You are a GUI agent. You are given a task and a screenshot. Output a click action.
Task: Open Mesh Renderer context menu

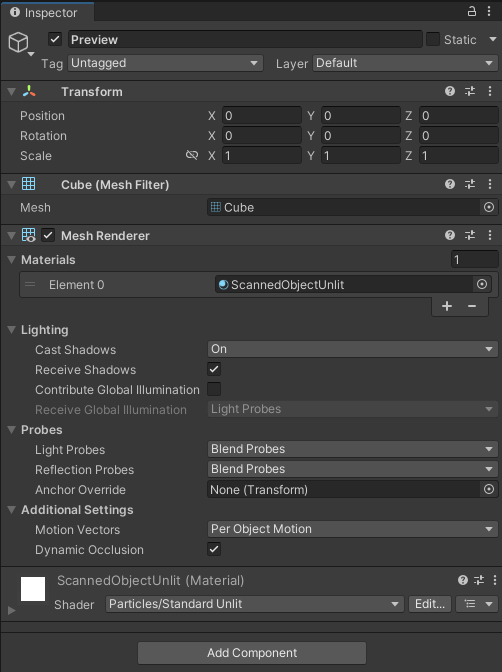490,235
